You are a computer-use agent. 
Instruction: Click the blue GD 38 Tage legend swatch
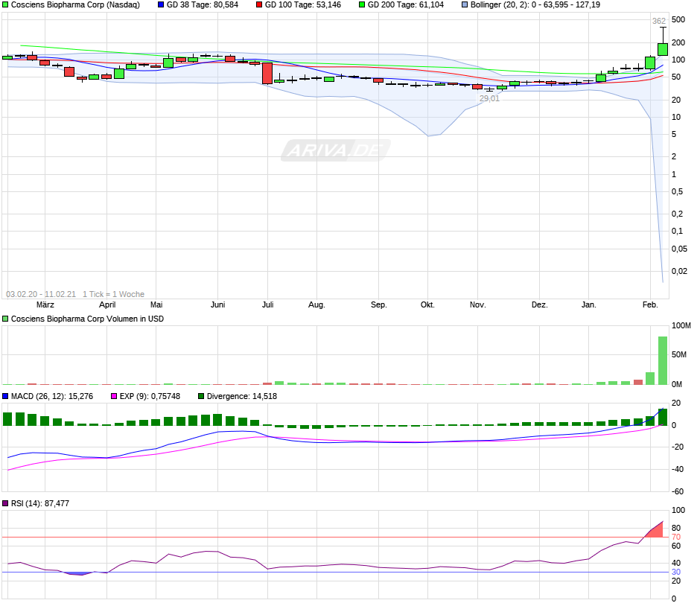click(x=161, y=5)
